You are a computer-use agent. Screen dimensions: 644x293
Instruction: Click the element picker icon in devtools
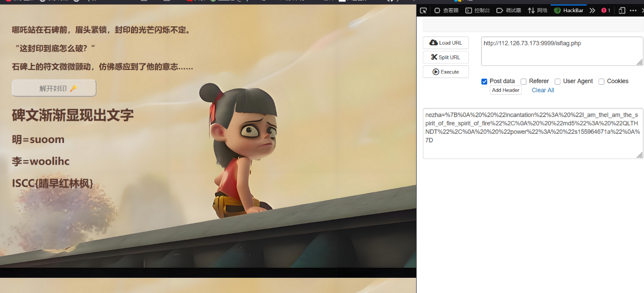pos(423,10)
